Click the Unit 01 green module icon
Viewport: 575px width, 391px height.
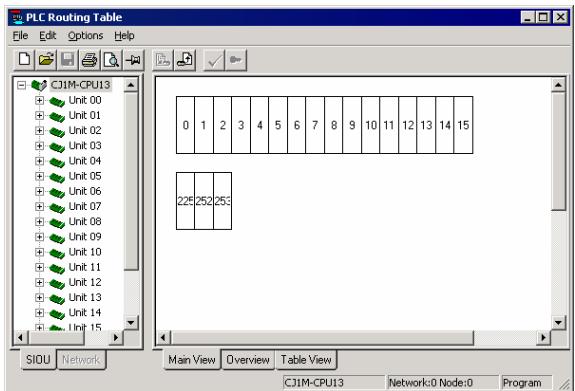pyautogui.click(x=57, y=116)
